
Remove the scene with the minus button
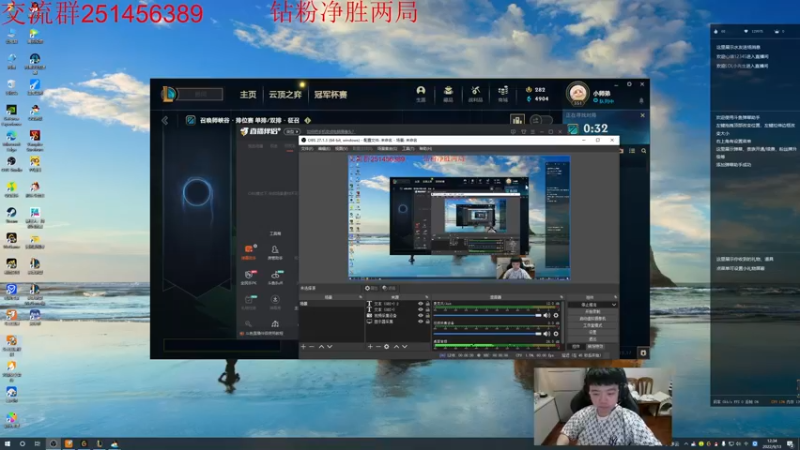tap(312, 346)
